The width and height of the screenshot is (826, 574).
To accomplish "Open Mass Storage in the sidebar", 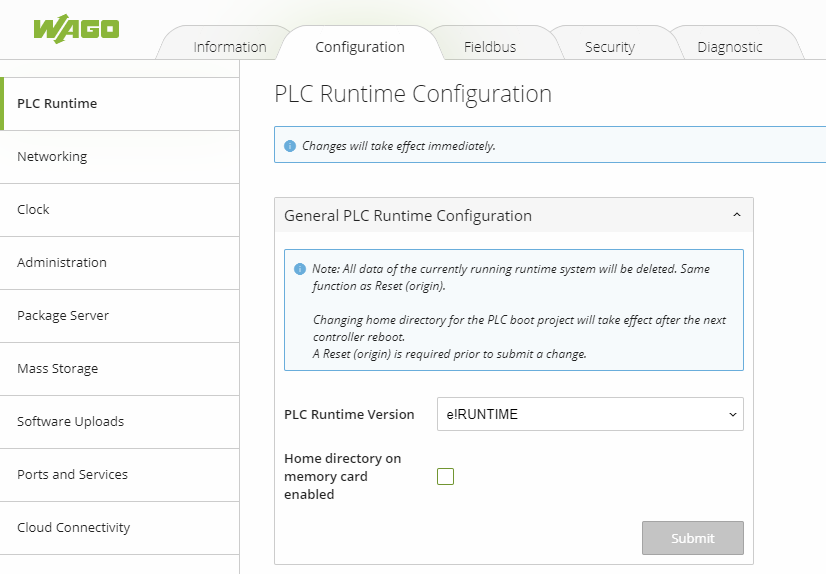I will [x=57, y=369].
